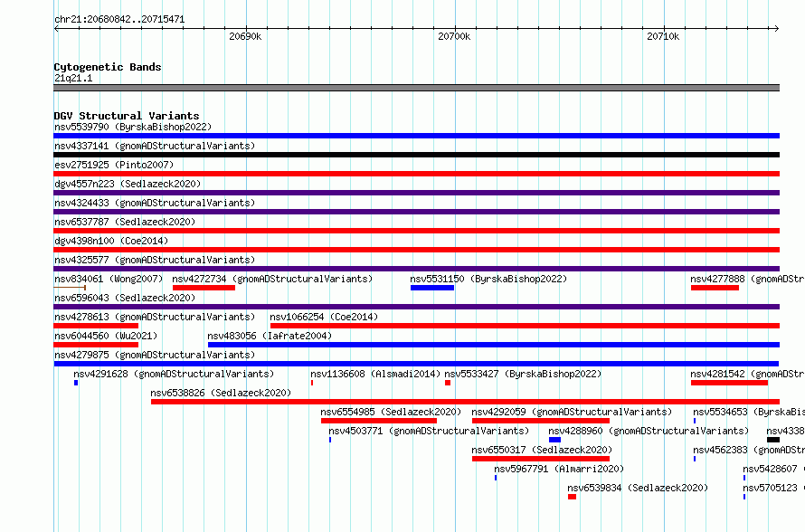Image resolution: width=805 pixels, height=532 pixels.
Task: Open the nsv6538826 (Sedlazeck2020) label
Action: [221, 393]
